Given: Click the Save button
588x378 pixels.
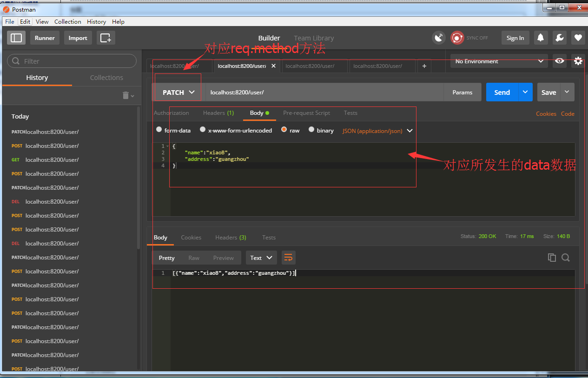Looking at the screenshot, I should (549, 92).
